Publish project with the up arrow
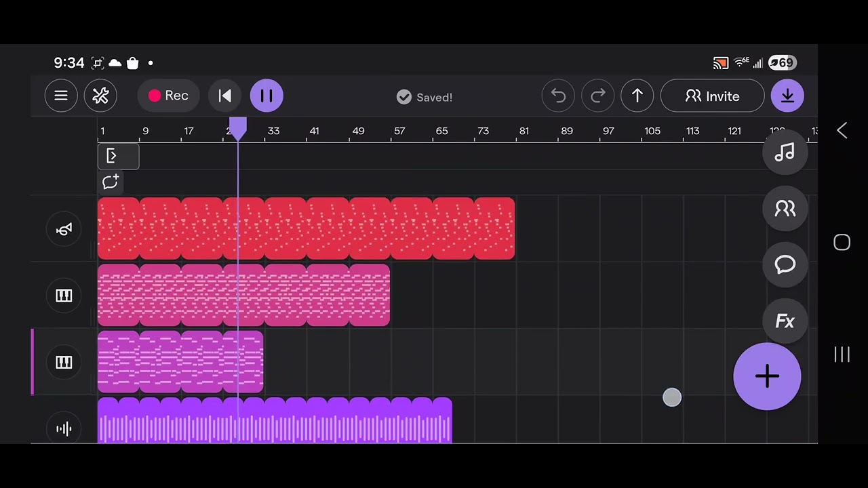The width and height of the screenshot is (868, 488). [637, 96]
